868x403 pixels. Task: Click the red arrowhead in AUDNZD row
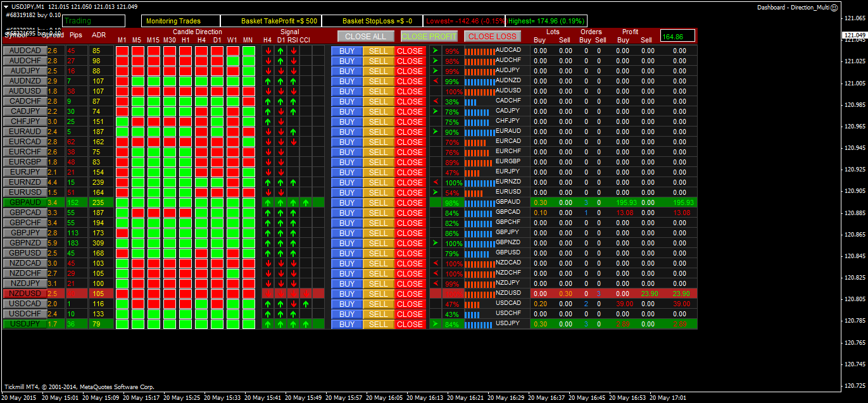pyautogui.click(x=436, y=81)
